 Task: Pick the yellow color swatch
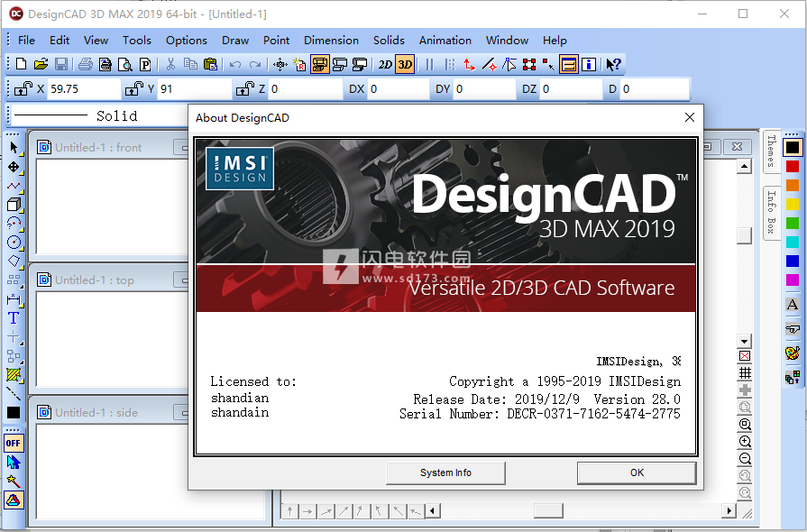coord(793,205)
